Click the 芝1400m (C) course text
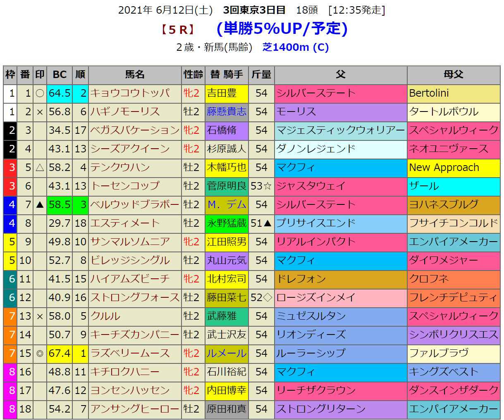 pos(296,47)
